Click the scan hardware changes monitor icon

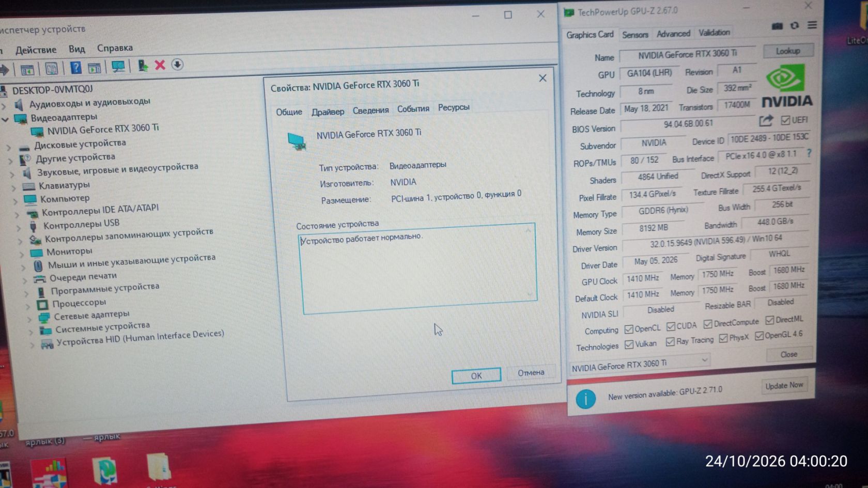point(118,67)
